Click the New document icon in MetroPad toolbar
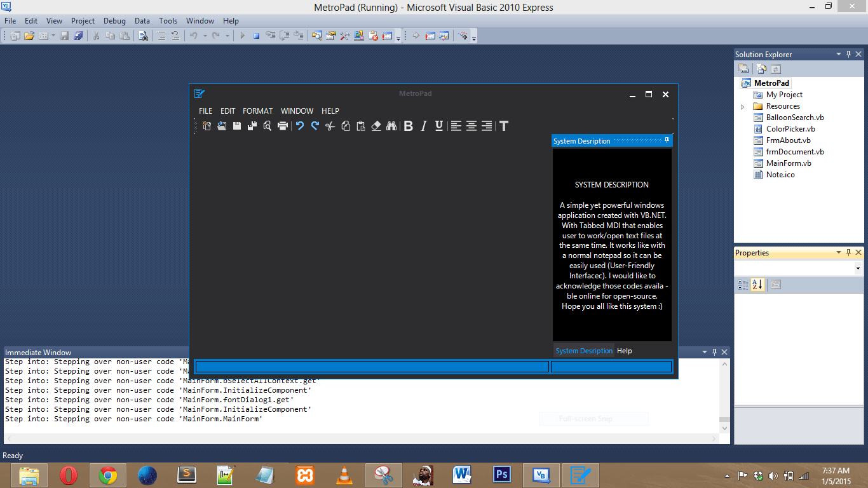868x488 pixels. [207, 126]
